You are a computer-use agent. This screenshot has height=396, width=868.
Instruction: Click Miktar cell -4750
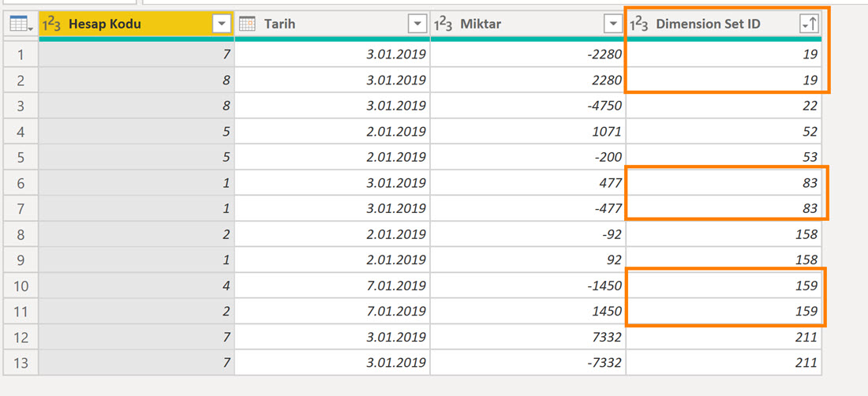[529, 106]
